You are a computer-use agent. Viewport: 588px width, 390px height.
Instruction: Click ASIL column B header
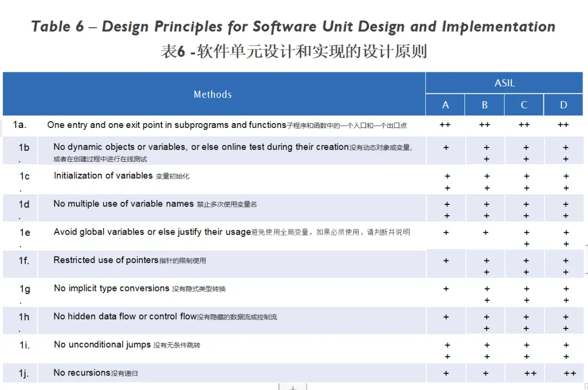coord(485,105)
